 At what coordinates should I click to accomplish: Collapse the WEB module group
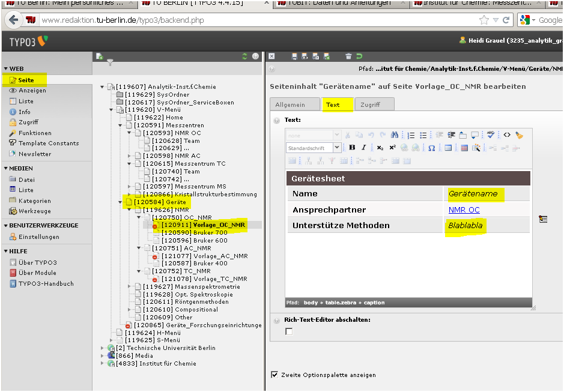(x=6, y=68)
